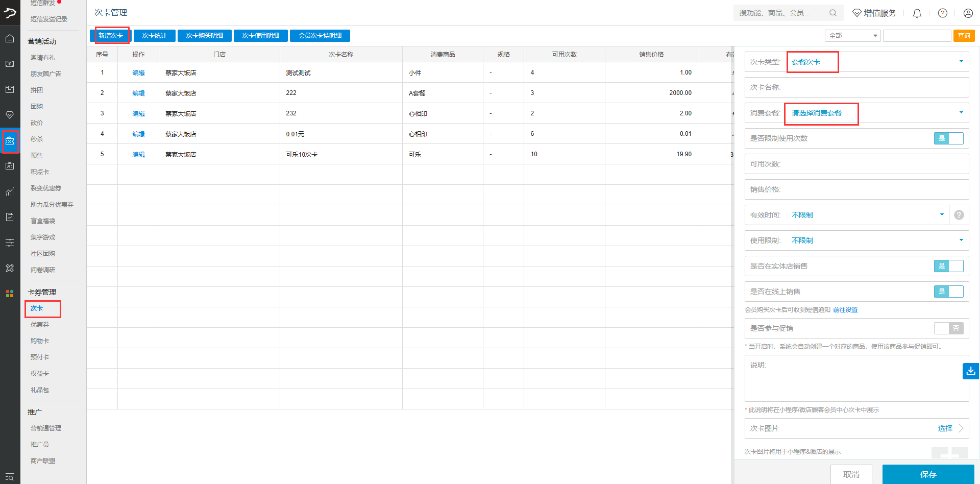Click 前往设置 link

point(845,310)
